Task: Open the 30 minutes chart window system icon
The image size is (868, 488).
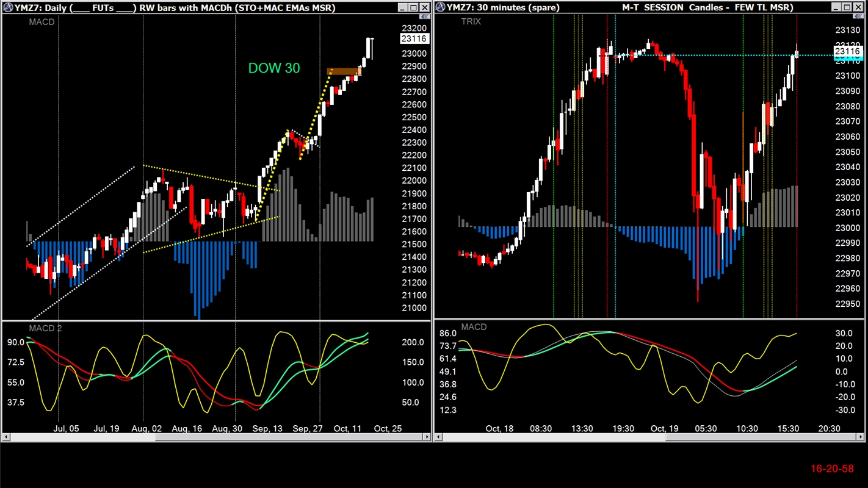Action: [x=441, y=7]
